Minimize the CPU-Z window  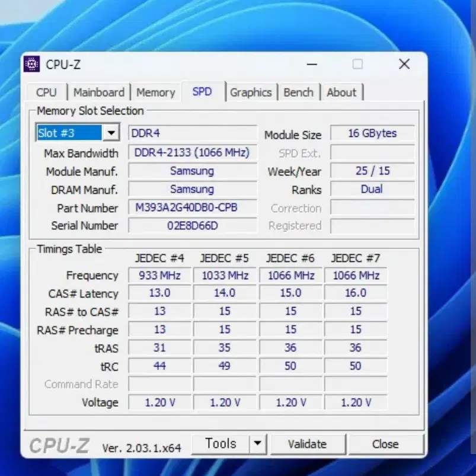point(311,65)
